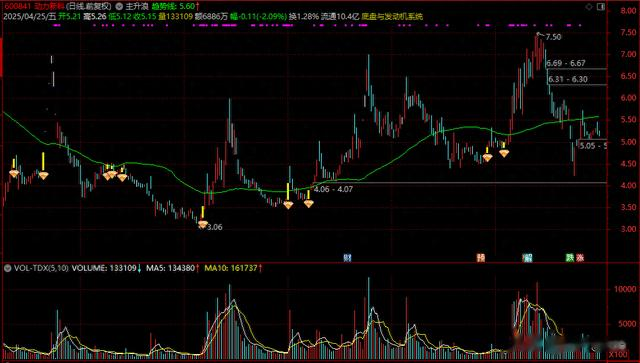Click the diamond icon at chart top-right

pos(589,7)
